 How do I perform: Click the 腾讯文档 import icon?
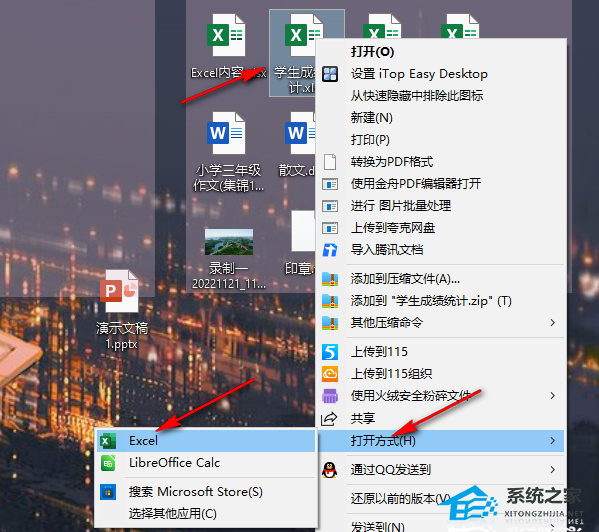[330, 250]
